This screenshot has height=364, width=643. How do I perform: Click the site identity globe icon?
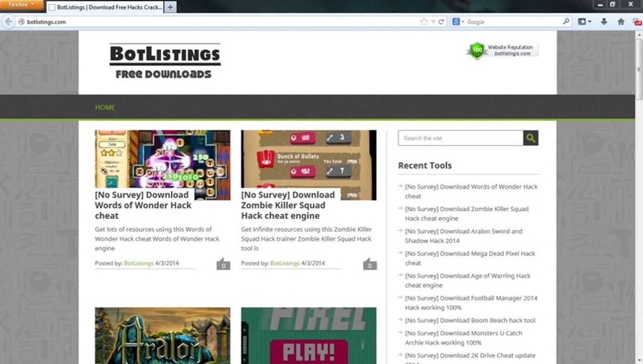[x=21, y=22]
